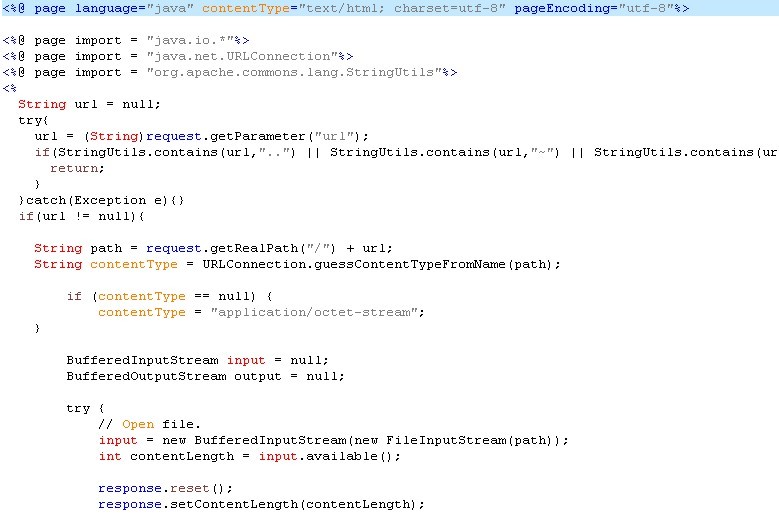Click the "// Open file." comment
This screenshot has height=514, width=779.
coord(149,425)
